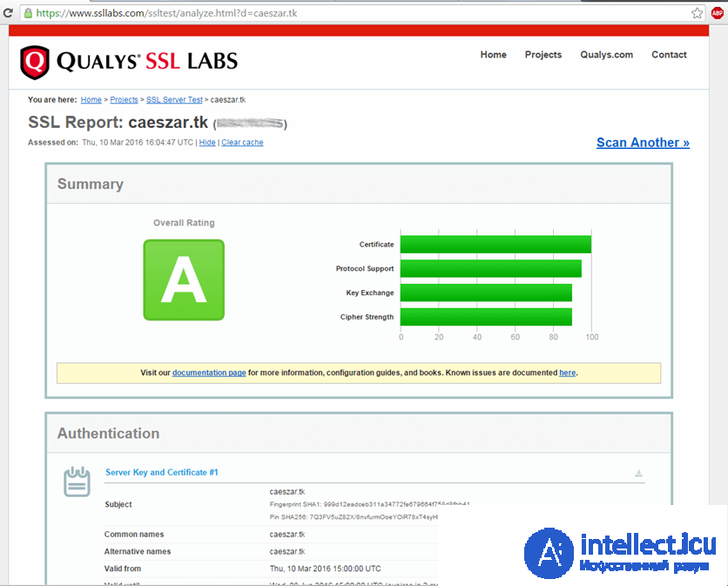Follow the SSL Server Test breadcrumb link
728x586 pixels.
(x=174, y=100)
